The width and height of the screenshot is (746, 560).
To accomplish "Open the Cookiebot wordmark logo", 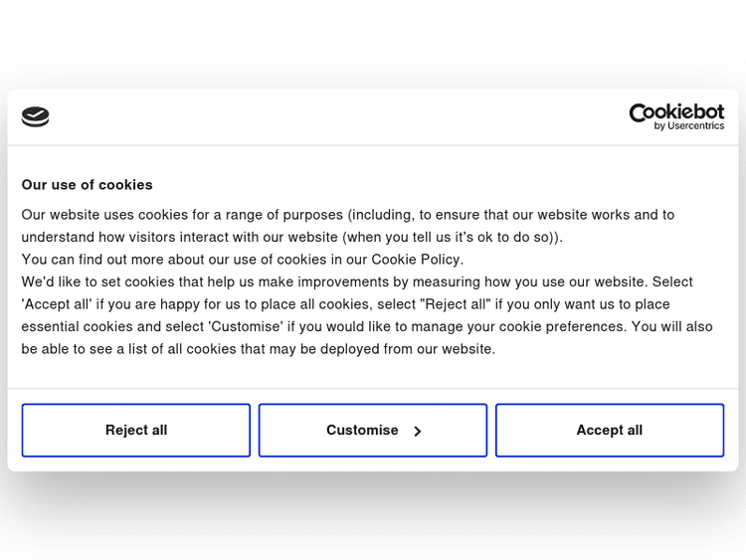I will coord(676,111).
